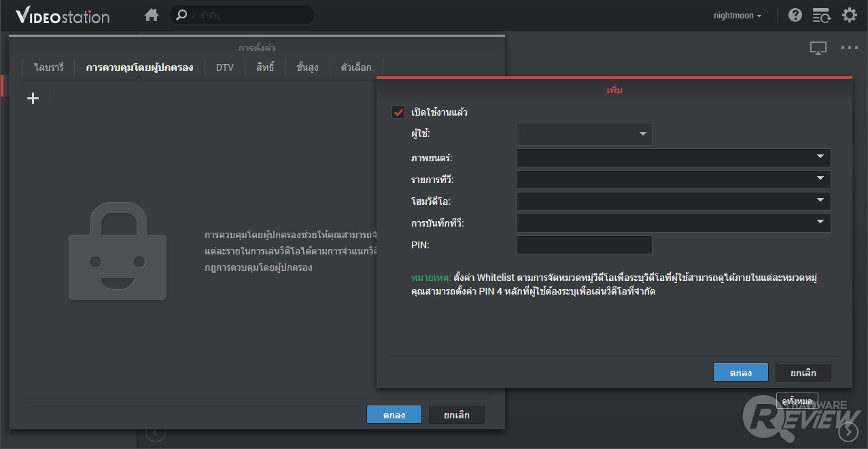
Task: Confirm with ตกลง in the เพิ่ม dialog
Action: coord(741,373)
